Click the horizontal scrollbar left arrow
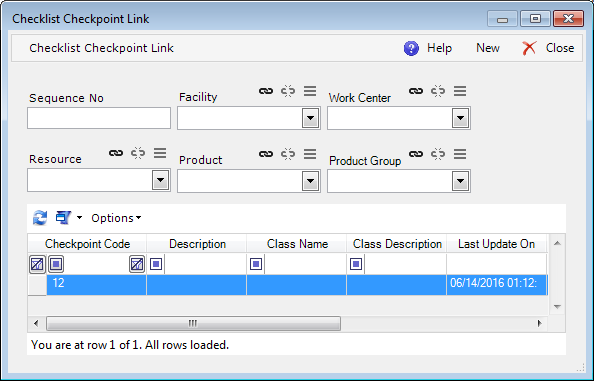 (x=36, y=323)
